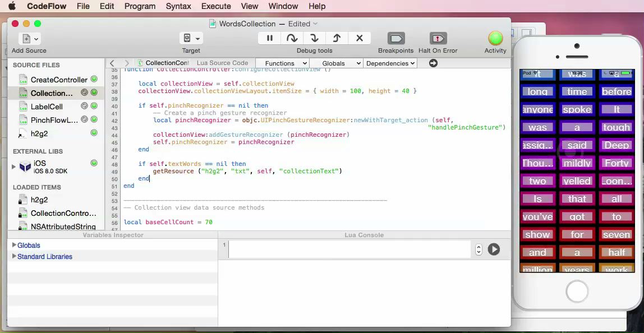Open the Dependencies dropdown
Screen dimensions: 644x333
(x=390, y=63)
